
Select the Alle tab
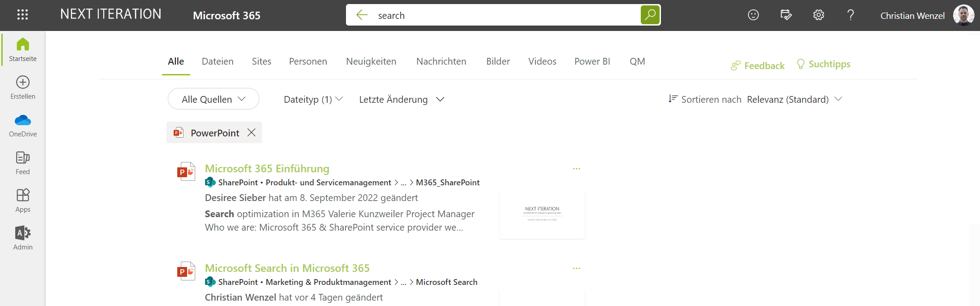[x=176, y=61]
